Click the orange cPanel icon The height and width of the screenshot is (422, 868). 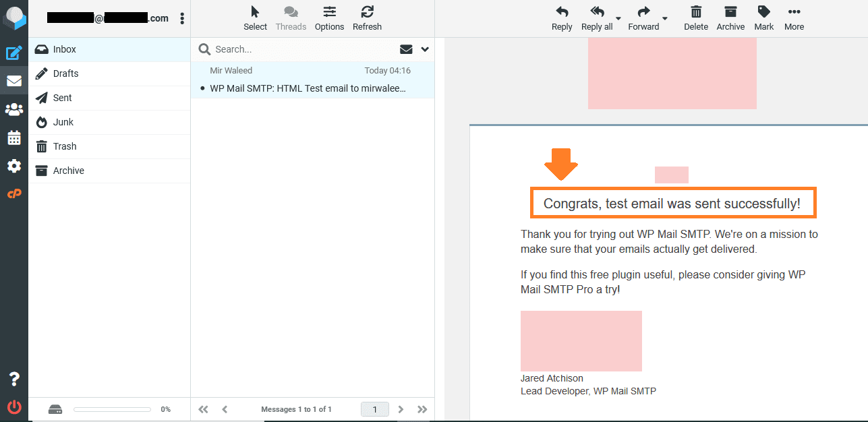[14, 193]
